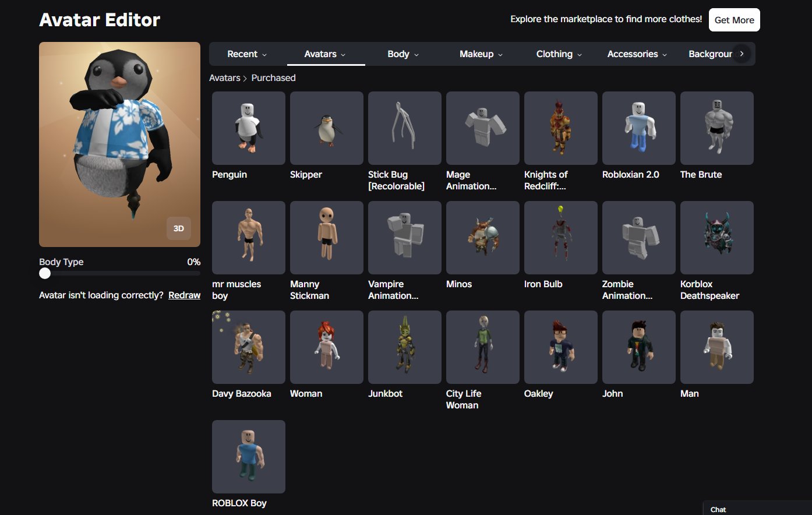Open the Accessories category dropdown

[637, 54]
